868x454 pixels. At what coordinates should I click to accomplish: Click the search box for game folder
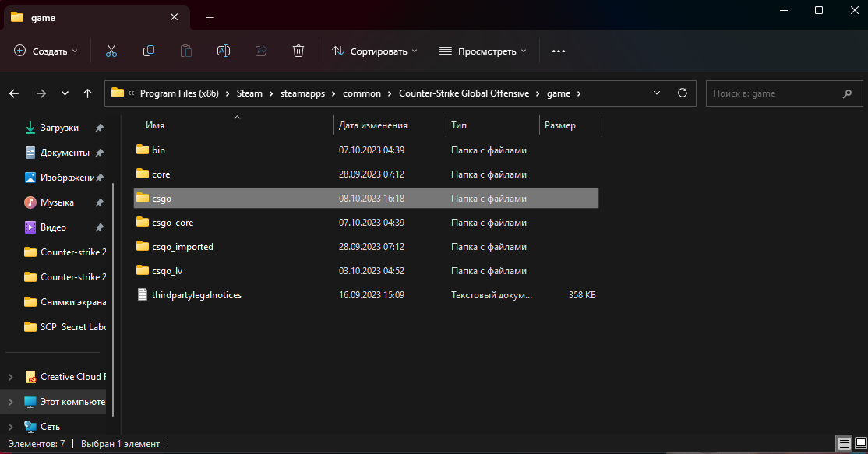(x=771, y=93)
